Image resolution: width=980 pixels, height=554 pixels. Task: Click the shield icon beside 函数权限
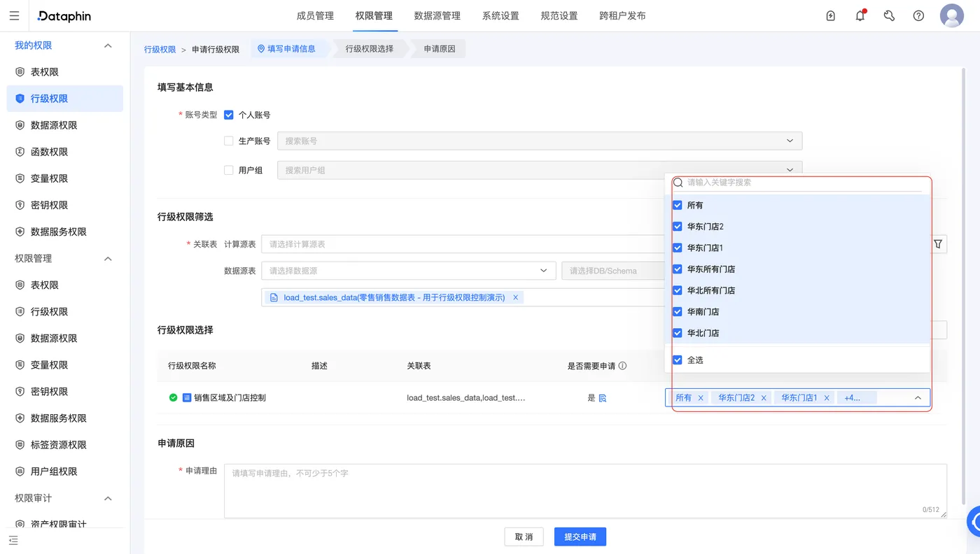coord(20,152)
